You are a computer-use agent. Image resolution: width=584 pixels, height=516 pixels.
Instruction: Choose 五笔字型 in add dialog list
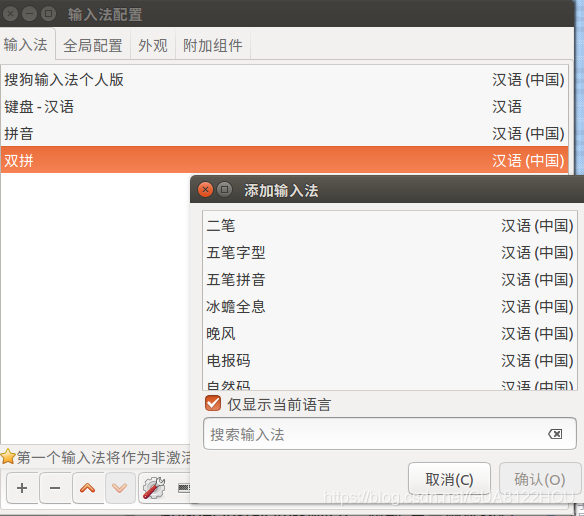pyautogui.click(x=390, y=253)
